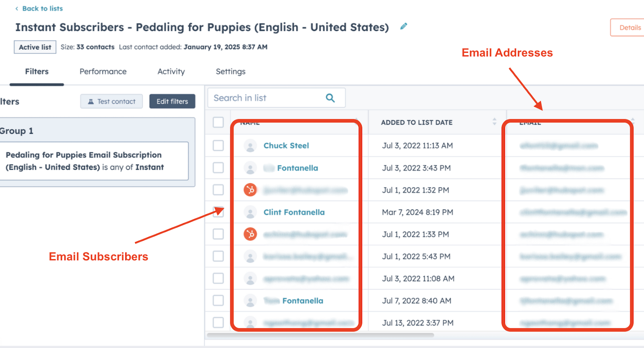Click the Active list badge

35,47
